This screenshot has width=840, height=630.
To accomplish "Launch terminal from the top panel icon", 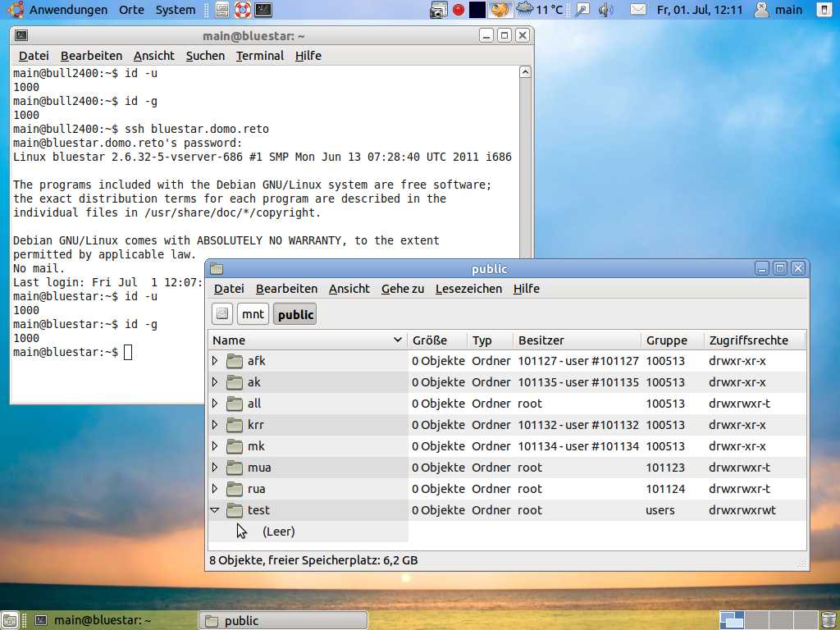I will (x=263, y=10).
